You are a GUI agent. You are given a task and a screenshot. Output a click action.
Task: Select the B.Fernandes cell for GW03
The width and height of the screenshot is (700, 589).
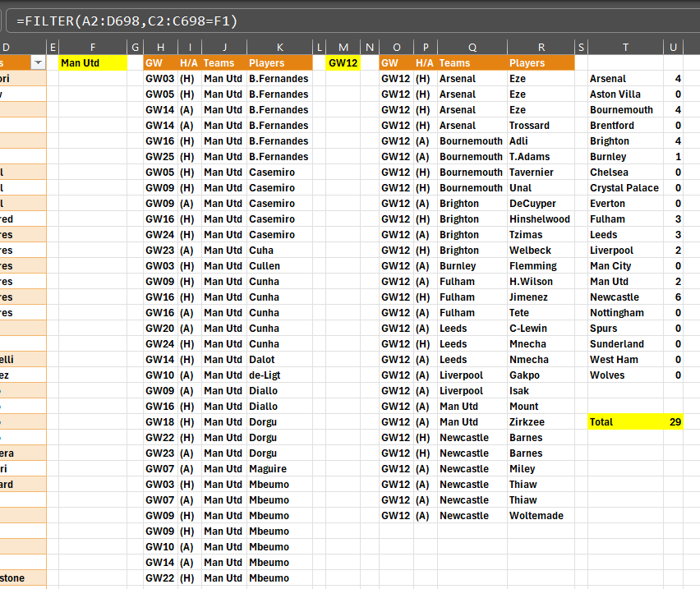tap(279, 78)
